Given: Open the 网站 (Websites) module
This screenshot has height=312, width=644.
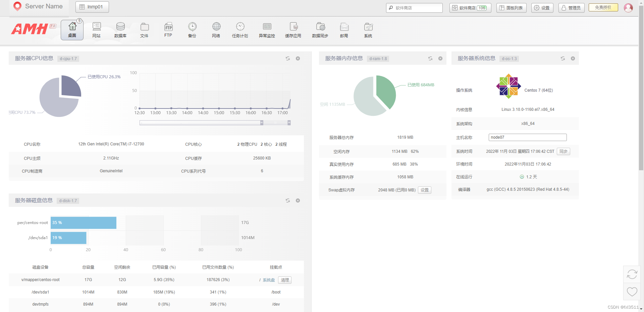Looking at the screenshot, I should click(x=96, y=30).
